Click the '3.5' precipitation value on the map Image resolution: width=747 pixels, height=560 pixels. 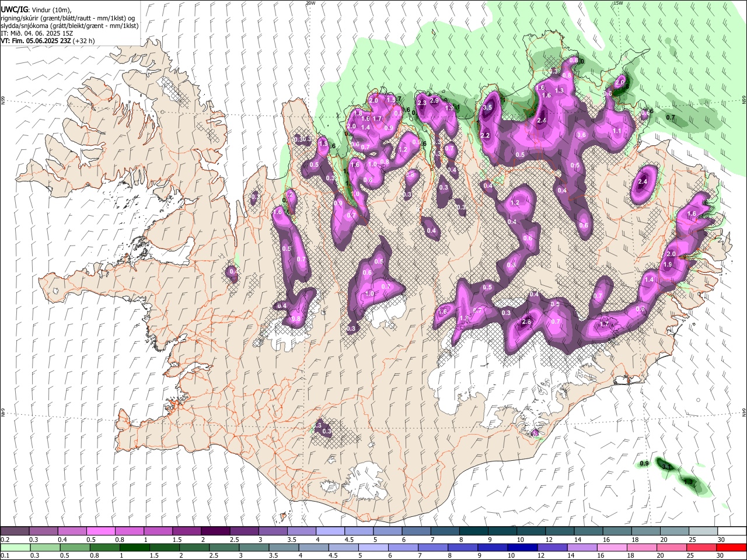point(488,107)
